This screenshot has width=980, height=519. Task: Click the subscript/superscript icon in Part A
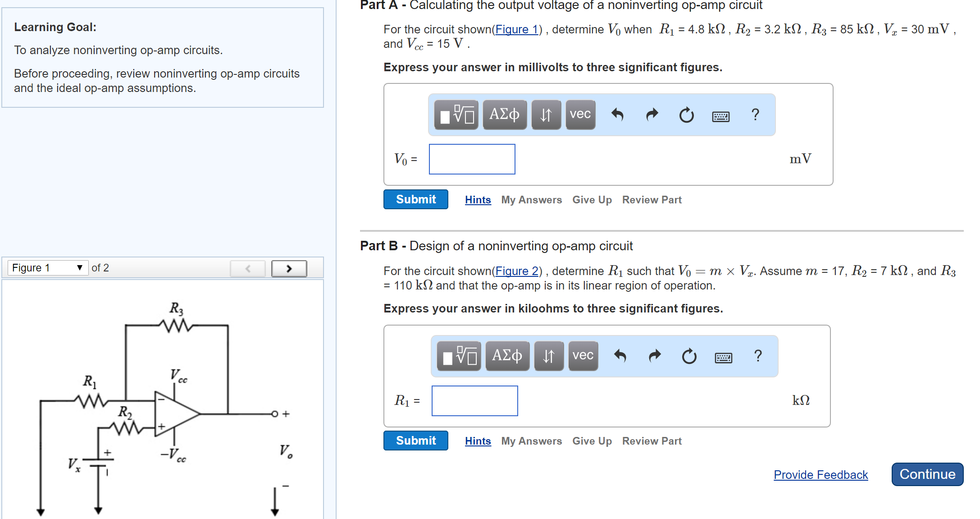[546, 115]
